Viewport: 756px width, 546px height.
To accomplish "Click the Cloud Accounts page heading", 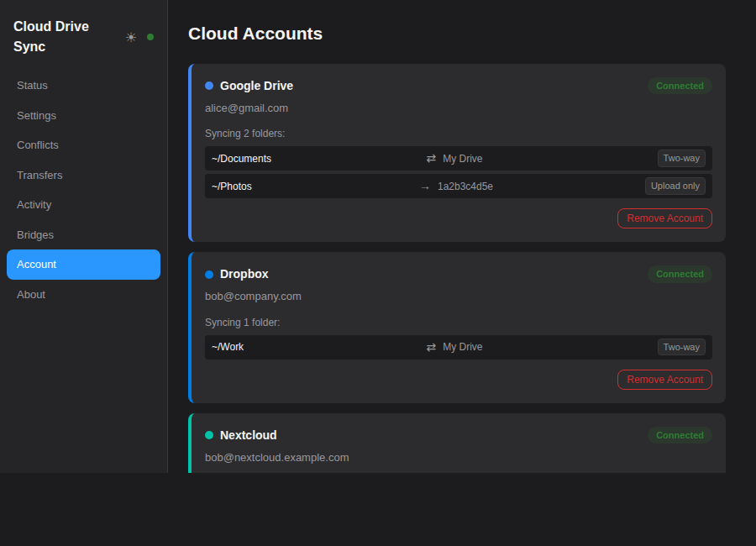I will (255, 34).
